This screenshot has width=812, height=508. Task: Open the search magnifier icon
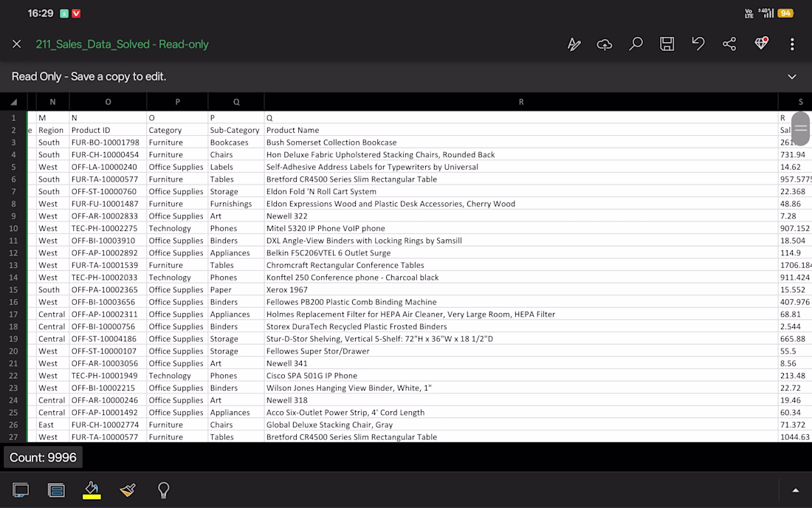(636, 44)
